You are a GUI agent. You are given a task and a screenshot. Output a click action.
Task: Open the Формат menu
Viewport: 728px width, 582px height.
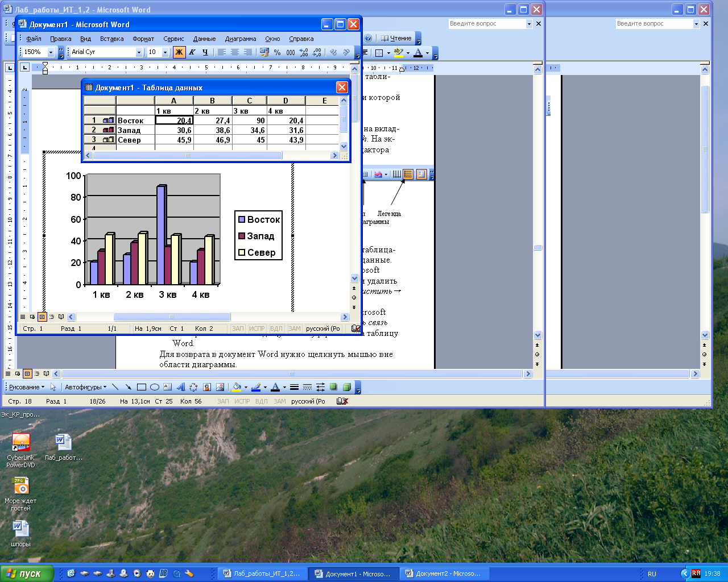tap(143, 39)
